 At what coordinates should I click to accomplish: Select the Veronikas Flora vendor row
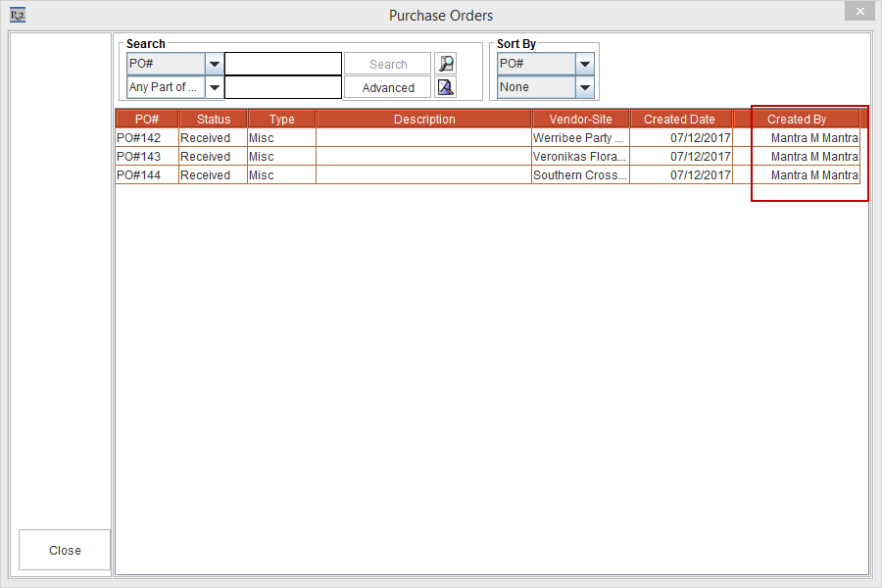[x=578, y=157]
